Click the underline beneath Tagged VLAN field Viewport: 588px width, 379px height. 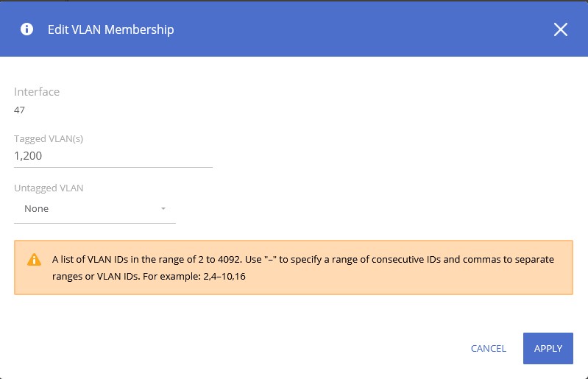[113, 166]
